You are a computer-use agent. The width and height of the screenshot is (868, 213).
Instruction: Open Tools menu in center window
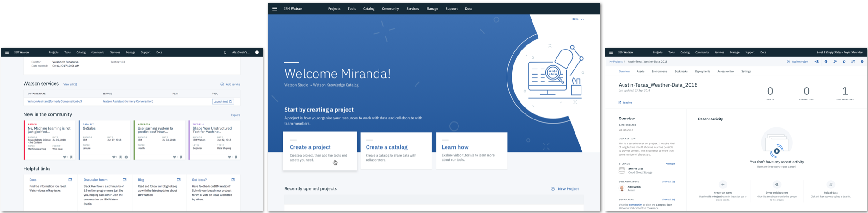pos(352,9)
